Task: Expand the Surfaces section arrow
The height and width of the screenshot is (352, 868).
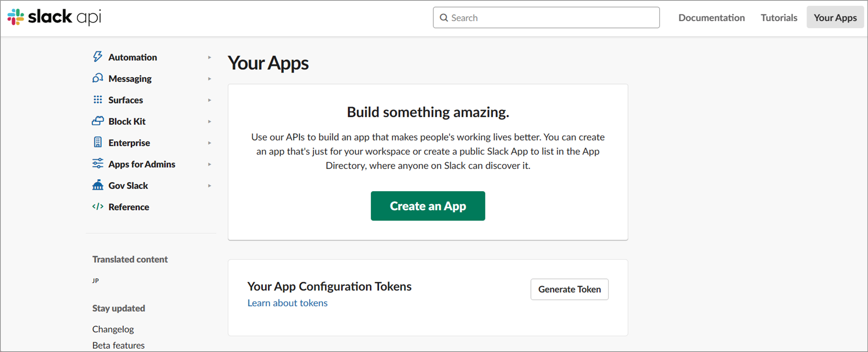Action: click(x=209, y=100)
